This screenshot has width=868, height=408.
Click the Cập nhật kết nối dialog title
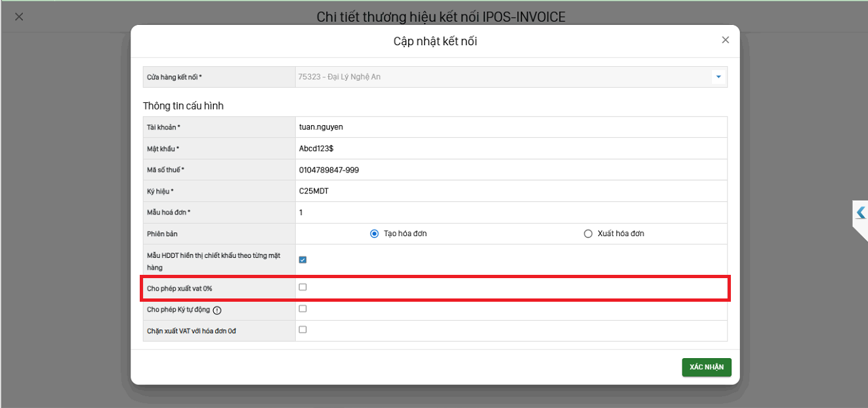pyautogui.click(x=435, y=41)
